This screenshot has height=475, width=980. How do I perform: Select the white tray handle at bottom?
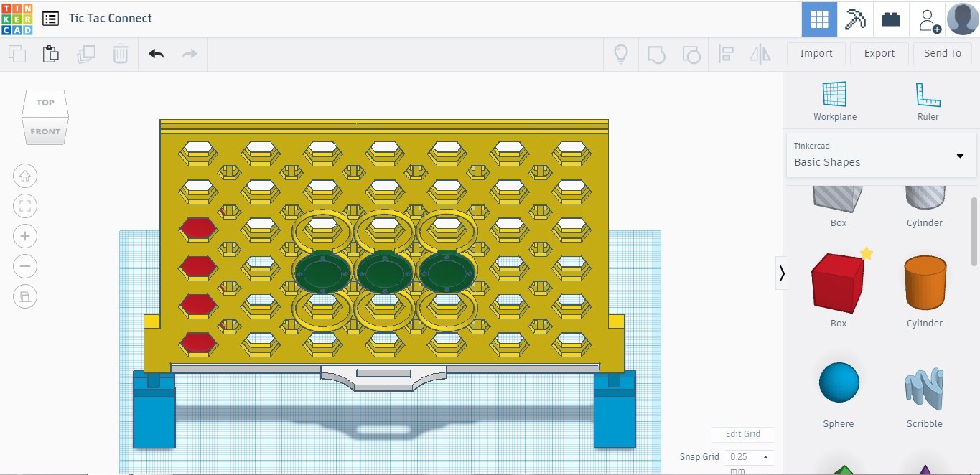[x=383, y=377]
